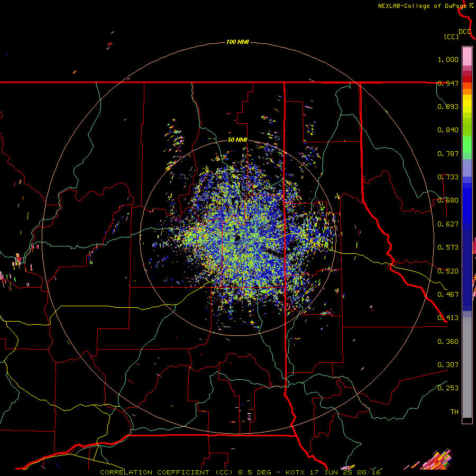476x476 pixels.
Task: Click the 0.947 legend value
Action: point(448,83)
